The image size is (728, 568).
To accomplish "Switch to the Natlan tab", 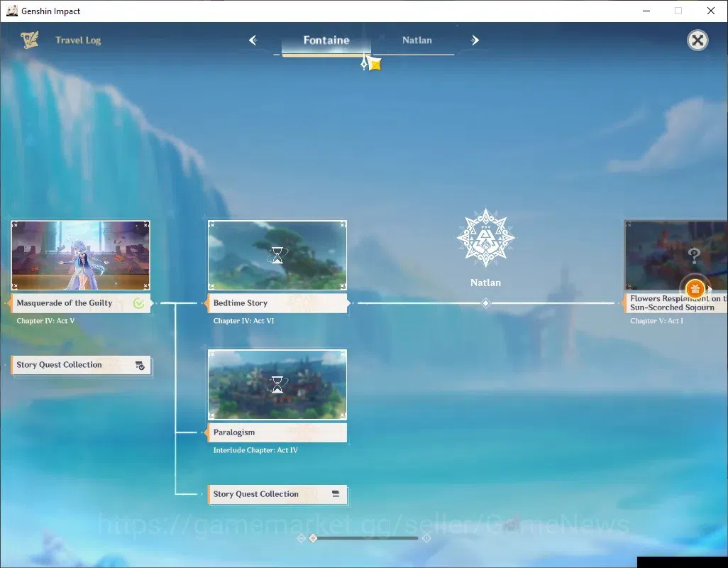I will coord(417,40).
